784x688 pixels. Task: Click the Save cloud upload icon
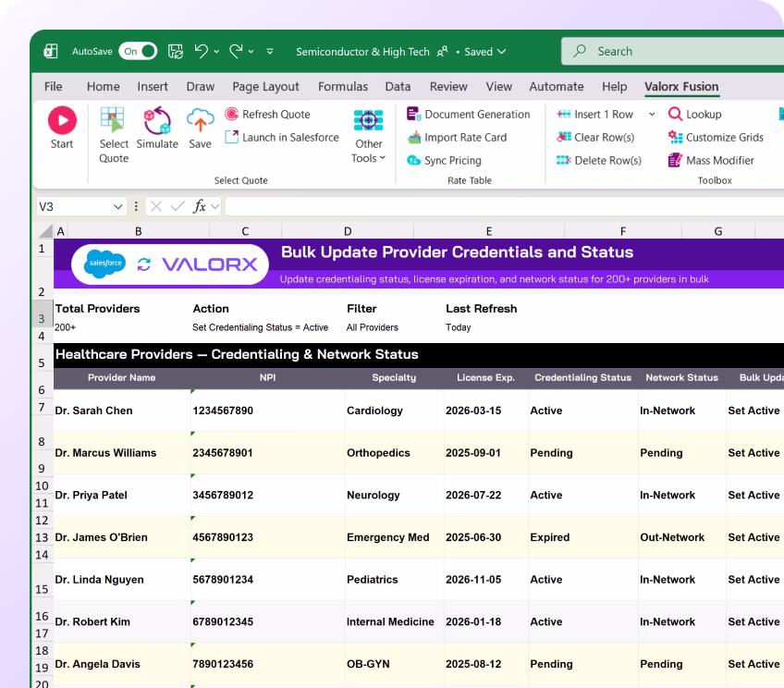pyautogui.click(x=200, y=120)
